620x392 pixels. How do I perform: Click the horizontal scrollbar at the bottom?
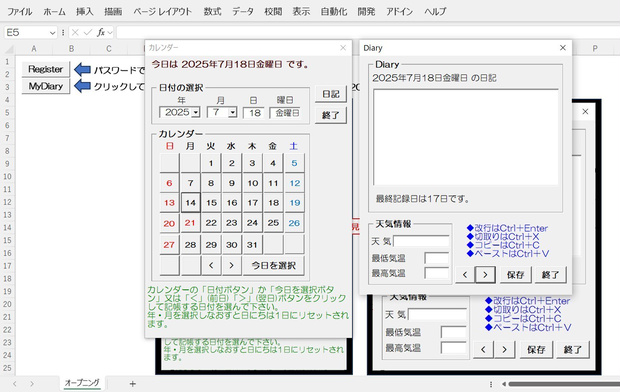point(564,384)
